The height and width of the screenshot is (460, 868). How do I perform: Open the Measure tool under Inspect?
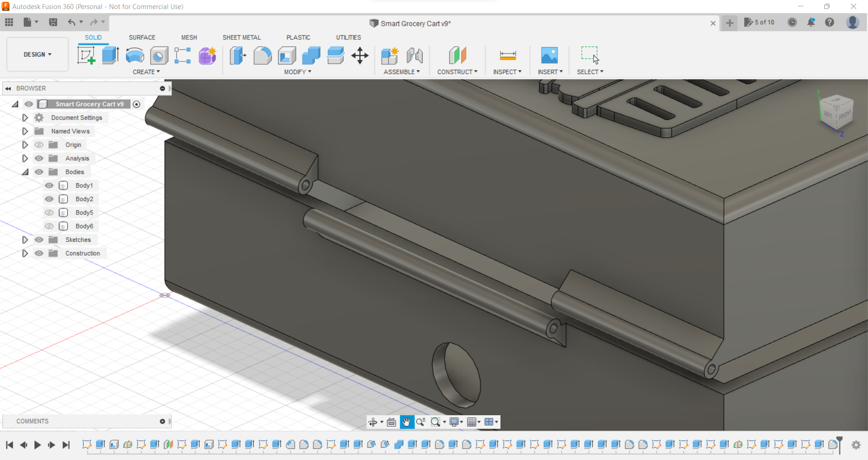[508, 56]
